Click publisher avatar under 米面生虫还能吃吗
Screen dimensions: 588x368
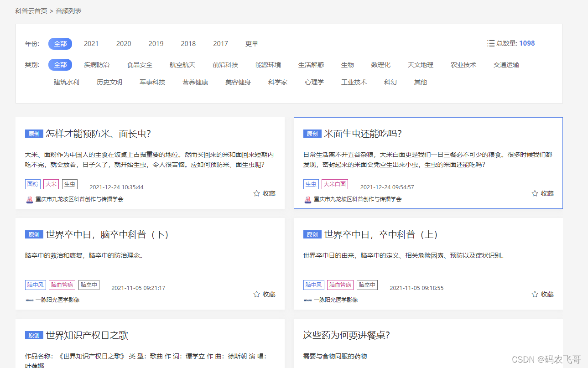pos(308,199)
